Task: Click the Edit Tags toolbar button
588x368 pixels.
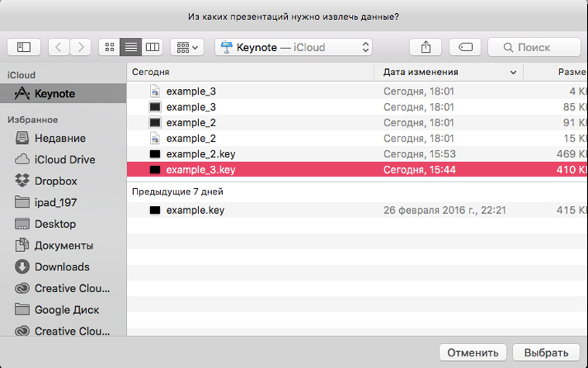Action: coord(465,47)
